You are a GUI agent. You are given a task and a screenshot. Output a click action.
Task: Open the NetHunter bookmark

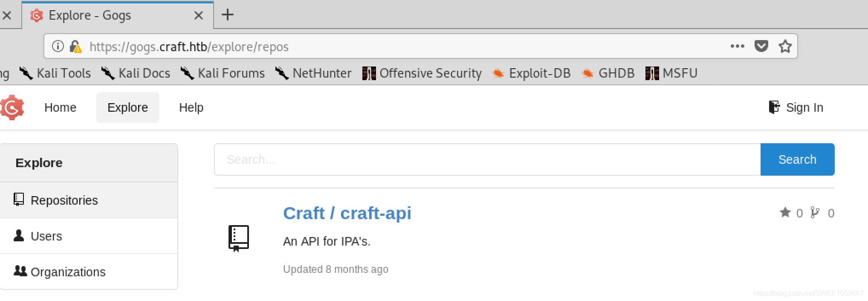pos(313,73)
